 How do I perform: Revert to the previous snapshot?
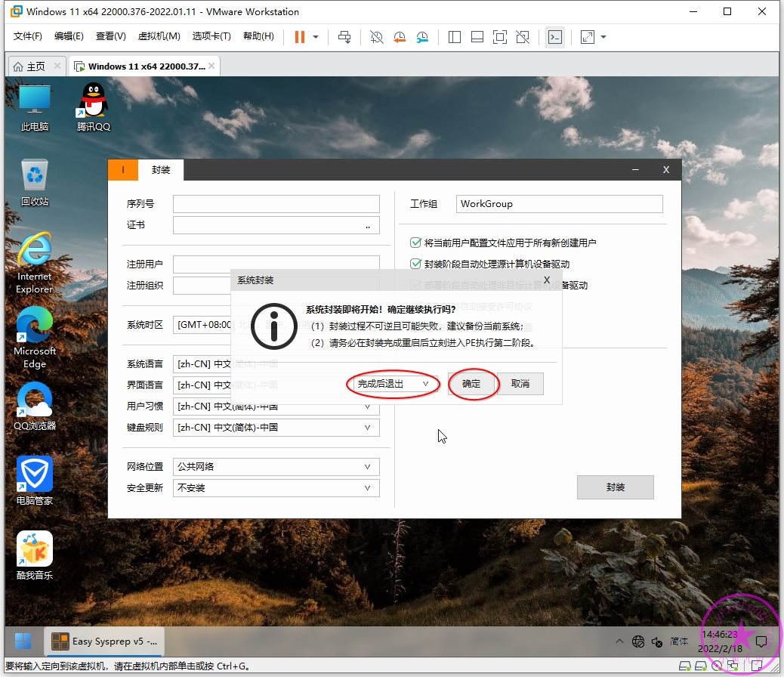(x=400, y=37)
